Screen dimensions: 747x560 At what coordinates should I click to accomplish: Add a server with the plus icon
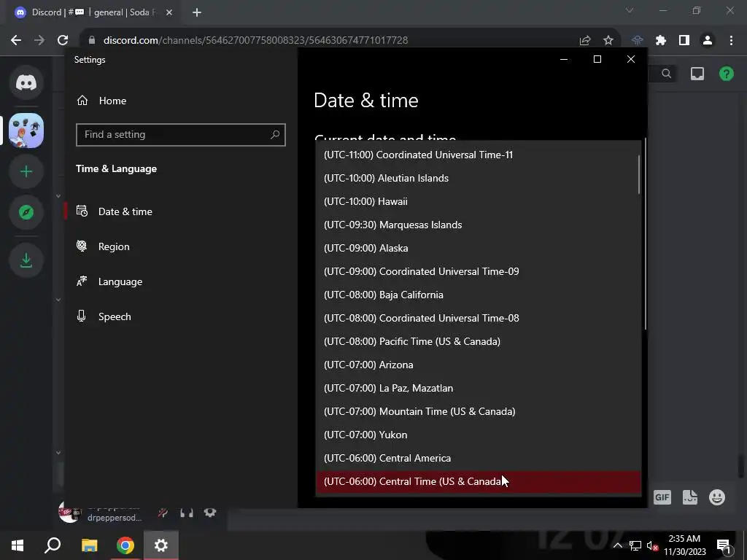(x=26, y=171)
